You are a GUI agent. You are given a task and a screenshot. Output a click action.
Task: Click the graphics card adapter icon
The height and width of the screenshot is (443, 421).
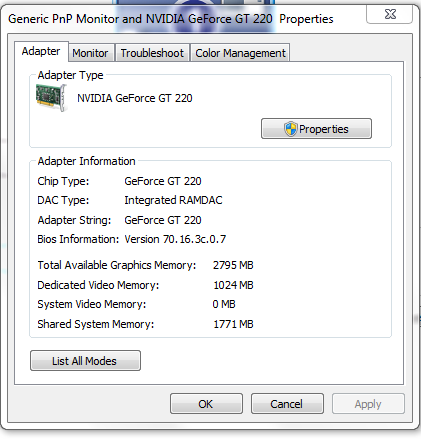[52, 98]
